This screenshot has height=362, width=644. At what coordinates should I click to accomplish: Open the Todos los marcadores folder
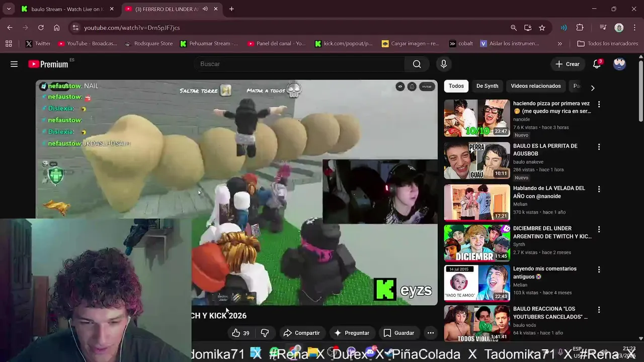607,44
